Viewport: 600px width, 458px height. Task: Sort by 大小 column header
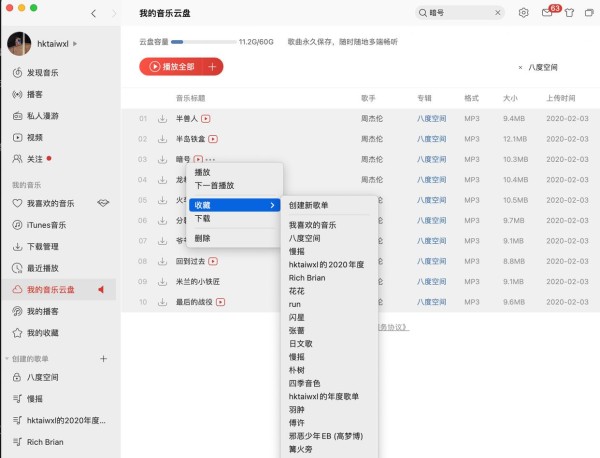[x=510, y=98]
